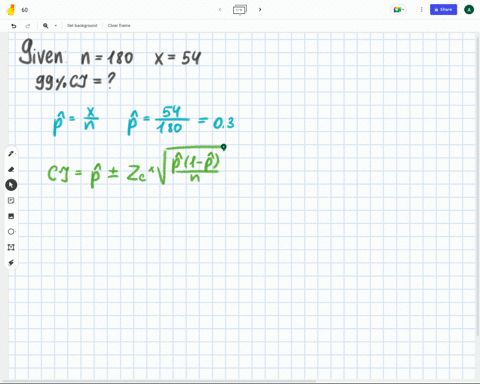This screenshot has height=384, width=480.
Task: Click Set background
Action: pos(82,26)
